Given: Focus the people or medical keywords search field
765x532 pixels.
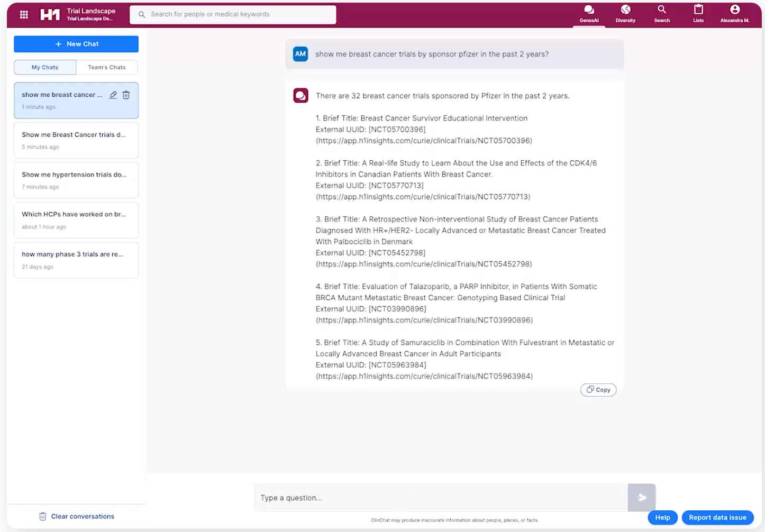Looking at the screenshot, I should click(233, 15).
